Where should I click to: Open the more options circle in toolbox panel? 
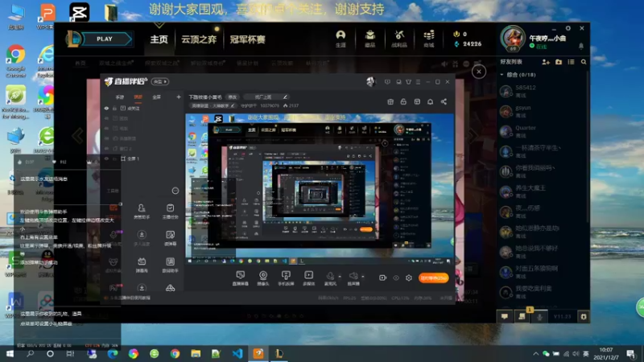[175, 191]
